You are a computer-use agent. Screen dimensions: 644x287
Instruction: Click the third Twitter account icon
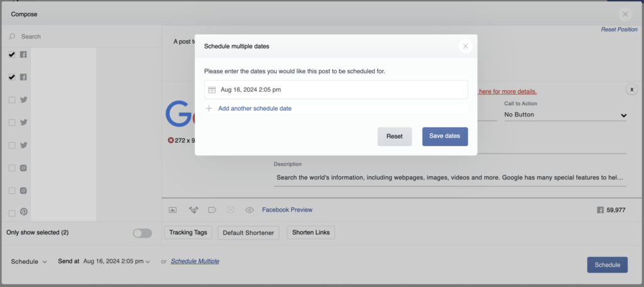[23, 145]
